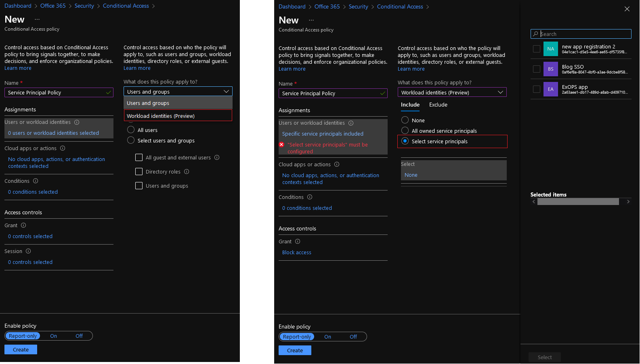Click ellipsis menu next to New in left panel
The image size is (640, 364).
(x=37, y=19)
